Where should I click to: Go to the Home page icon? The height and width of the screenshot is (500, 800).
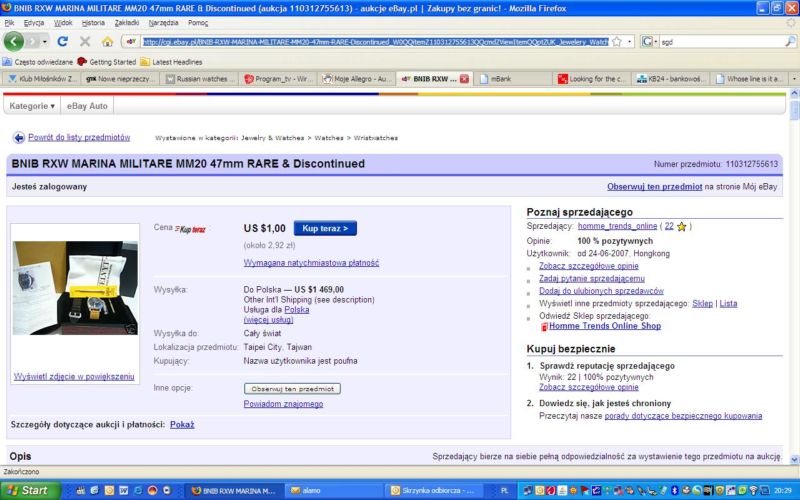tap(107, 41)
